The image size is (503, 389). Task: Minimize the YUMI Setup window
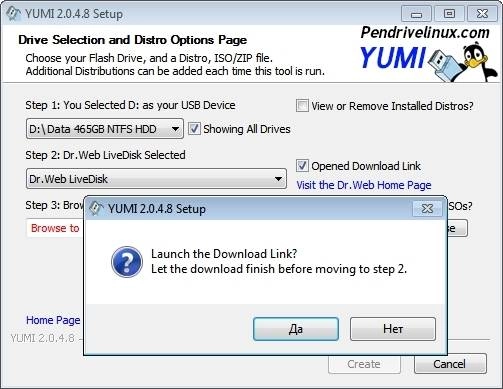point(416,14)
